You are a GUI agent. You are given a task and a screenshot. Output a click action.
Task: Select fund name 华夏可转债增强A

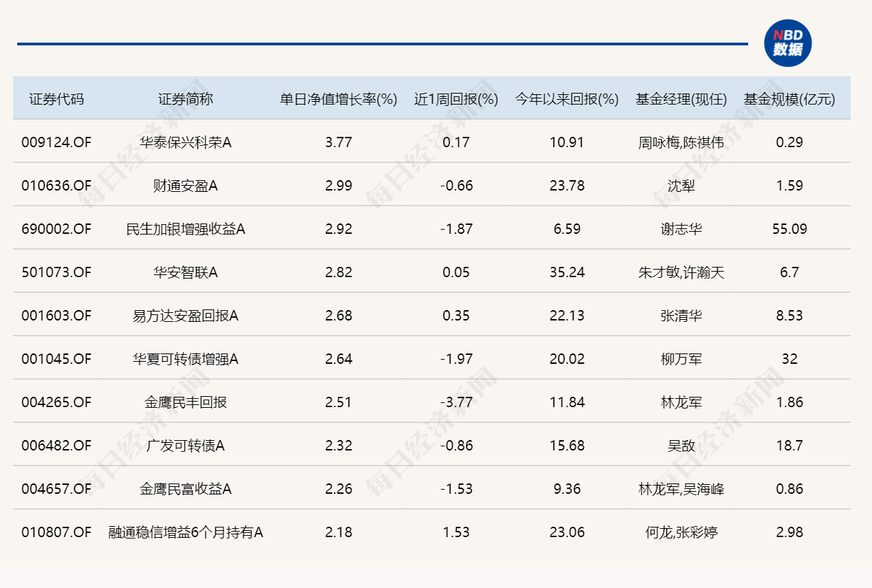pyautogui.click(x=186, y=359)
